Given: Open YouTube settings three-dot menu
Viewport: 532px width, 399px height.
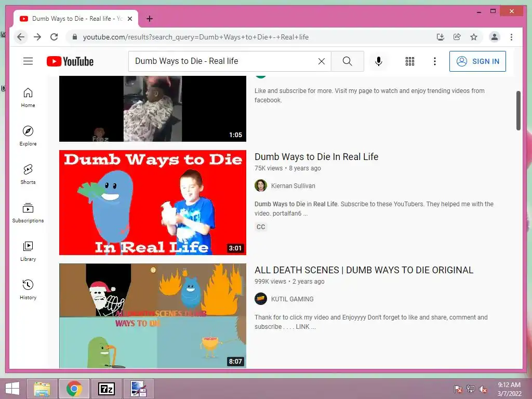Looking at the screenshot, I should click(435, 61).
